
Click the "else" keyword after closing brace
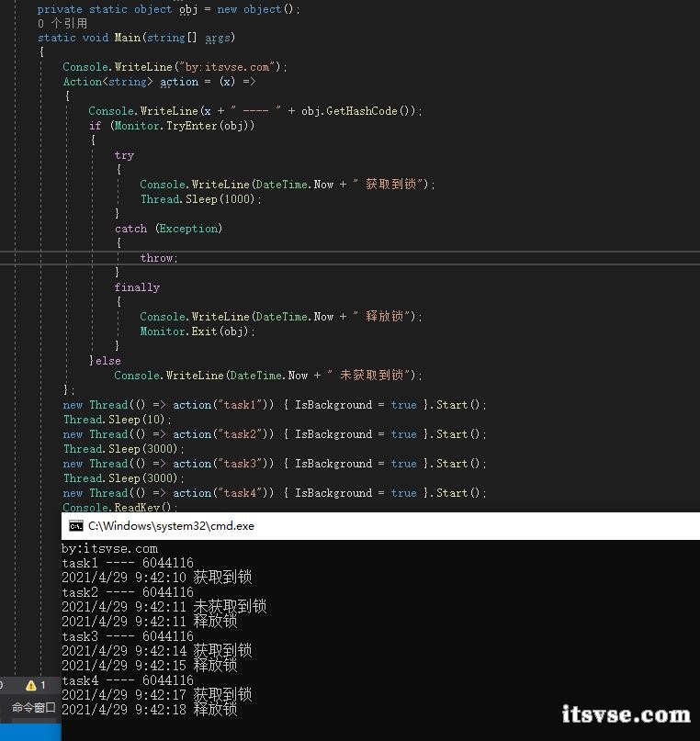click(x=107, y=361)
